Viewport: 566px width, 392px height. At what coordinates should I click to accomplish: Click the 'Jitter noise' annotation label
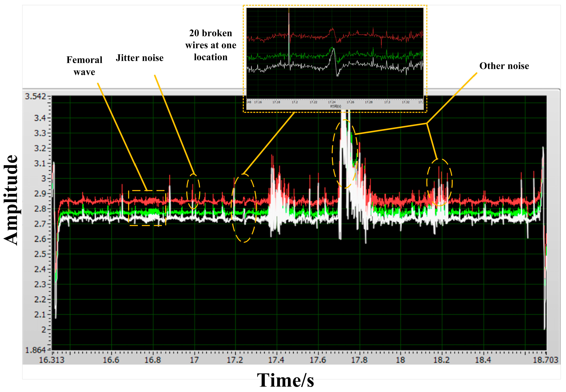click(x=140, y=58)
